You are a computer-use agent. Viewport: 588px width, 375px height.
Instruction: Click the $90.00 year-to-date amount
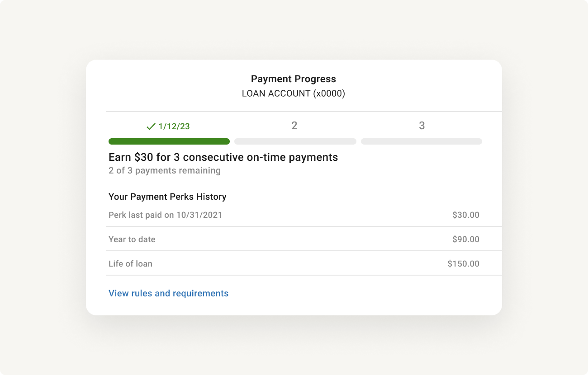(x=466, y=239)
